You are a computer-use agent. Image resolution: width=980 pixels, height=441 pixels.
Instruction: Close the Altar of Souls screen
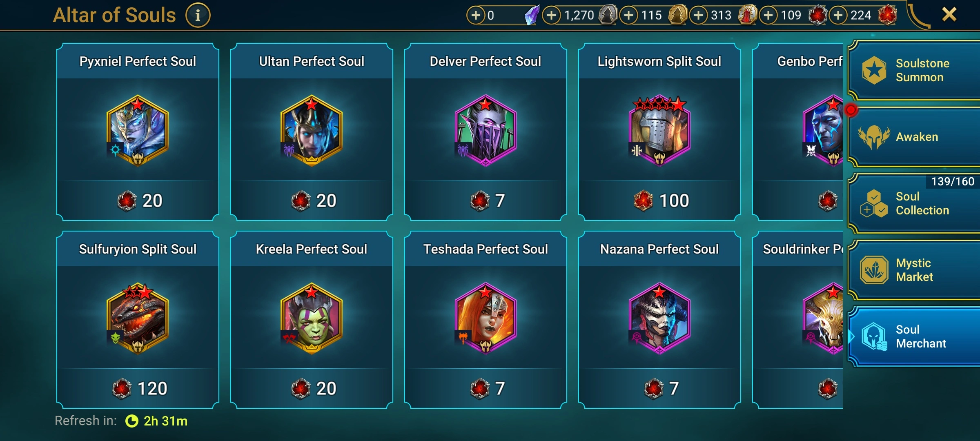coord(949,15)
